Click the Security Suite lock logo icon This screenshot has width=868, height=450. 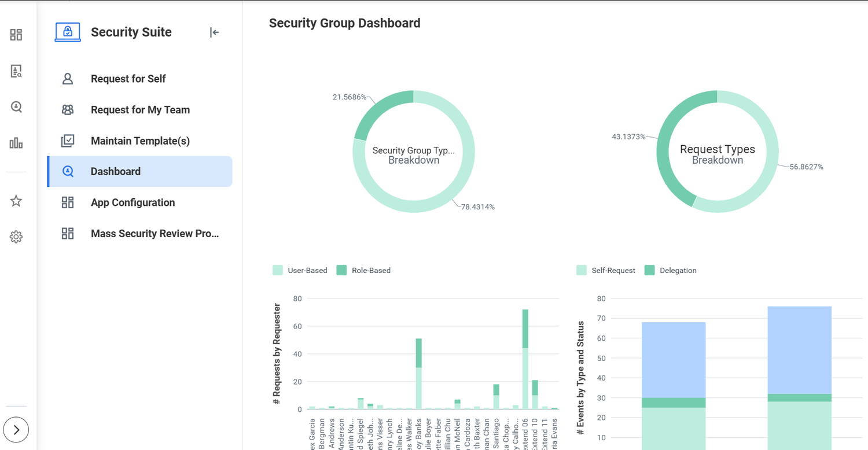[x=67, y=32]
